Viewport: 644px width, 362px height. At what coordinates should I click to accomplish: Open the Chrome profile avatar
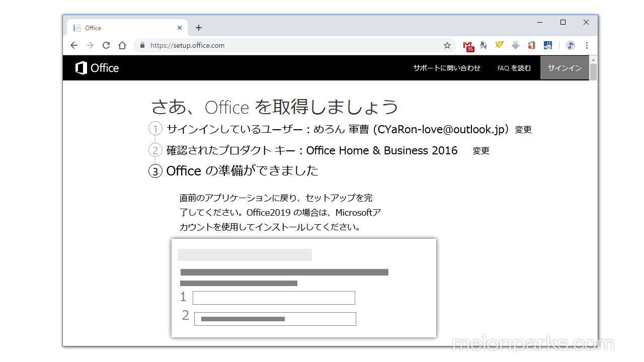click(x=571, y=45)
